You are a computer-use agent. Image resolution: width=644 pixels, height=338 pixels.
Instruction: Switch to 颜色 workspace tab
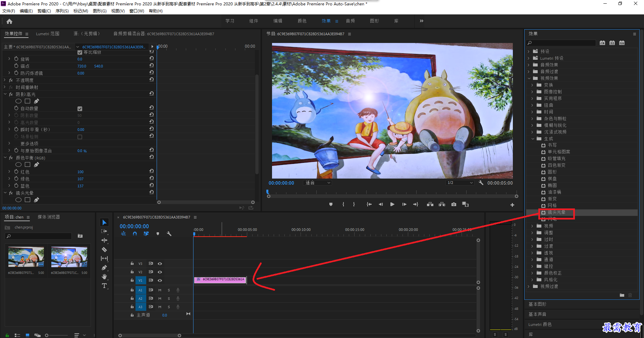[302, 21]
